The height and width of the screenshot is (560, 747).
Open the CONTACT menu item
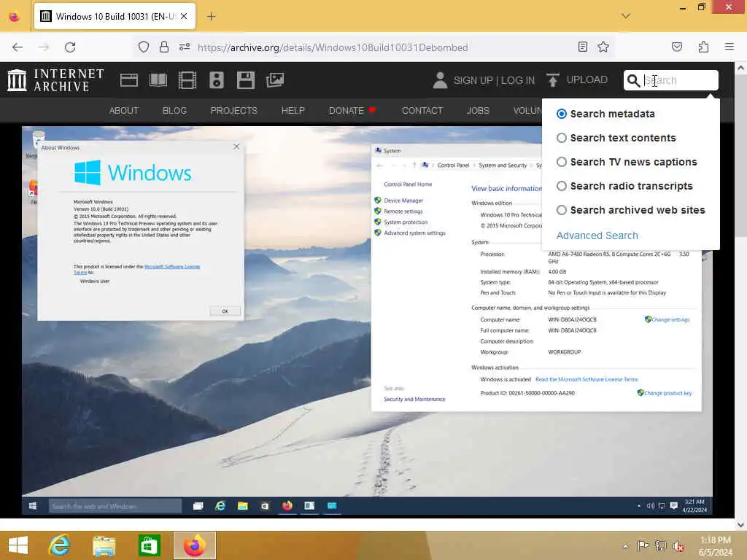click(422, 111)
